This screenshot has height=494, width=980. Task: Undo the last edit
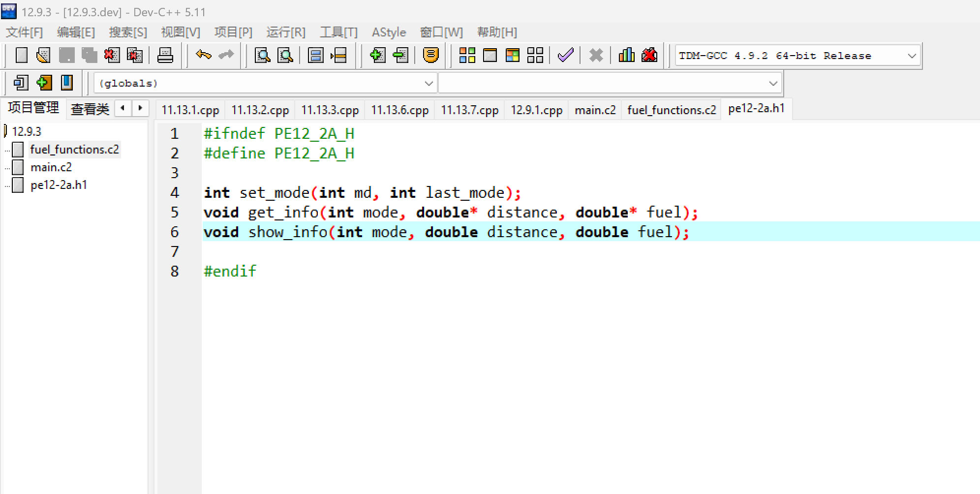click(203, 55)
